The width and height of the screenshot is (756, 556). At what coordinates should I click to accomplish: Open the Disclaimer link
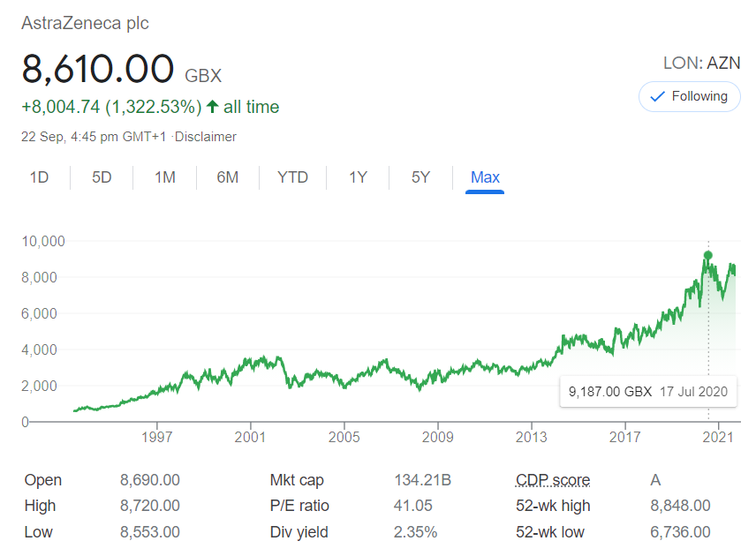(x=206, y=137)
